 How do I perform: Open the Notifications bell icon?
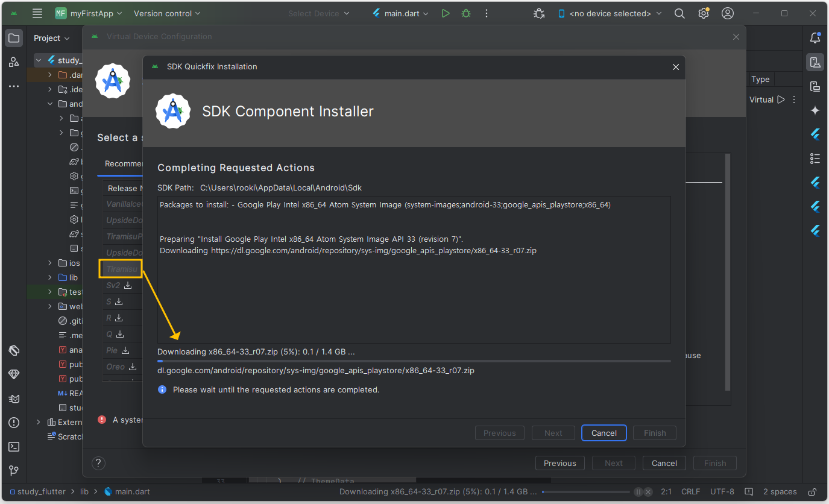[x=815, y=38]
